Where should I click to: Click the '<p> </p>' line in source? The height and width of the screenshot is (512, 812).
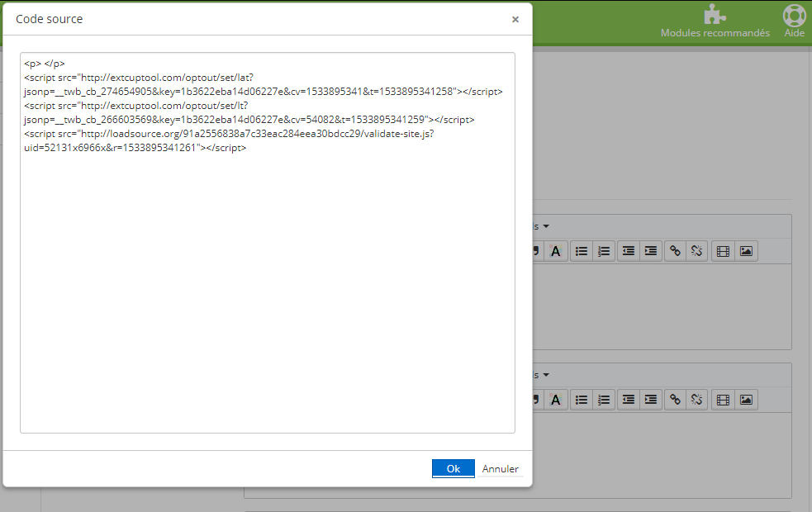45,64
